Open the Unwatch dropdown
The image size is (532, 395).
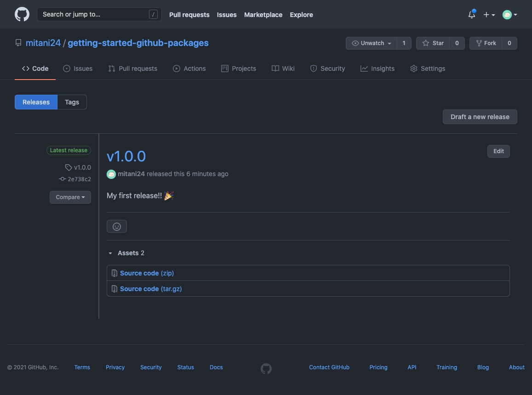(x=372, y=43)
